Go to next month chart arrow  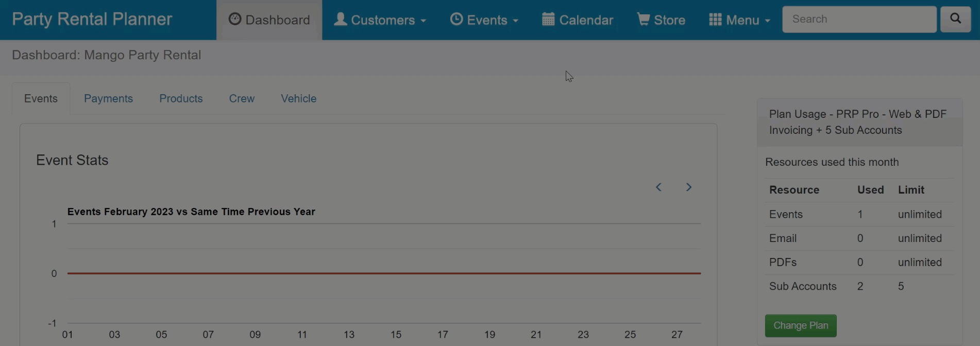688,187
